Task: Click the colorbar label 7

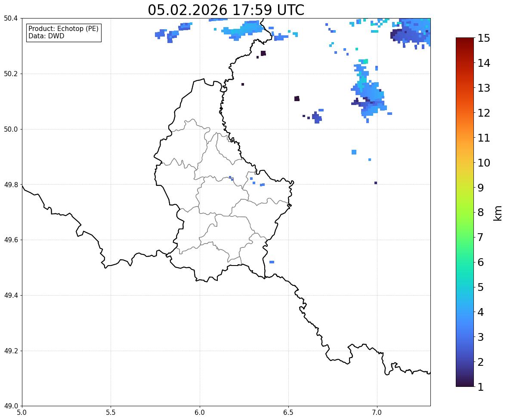Action: [x=481, y=237]
